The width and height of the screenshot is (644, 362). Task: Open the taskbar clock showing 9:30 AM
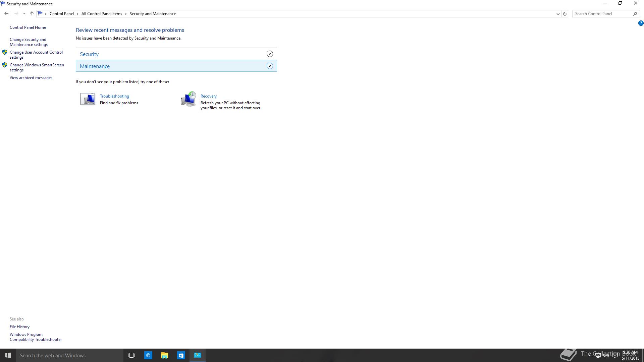[x=631, y=355]
